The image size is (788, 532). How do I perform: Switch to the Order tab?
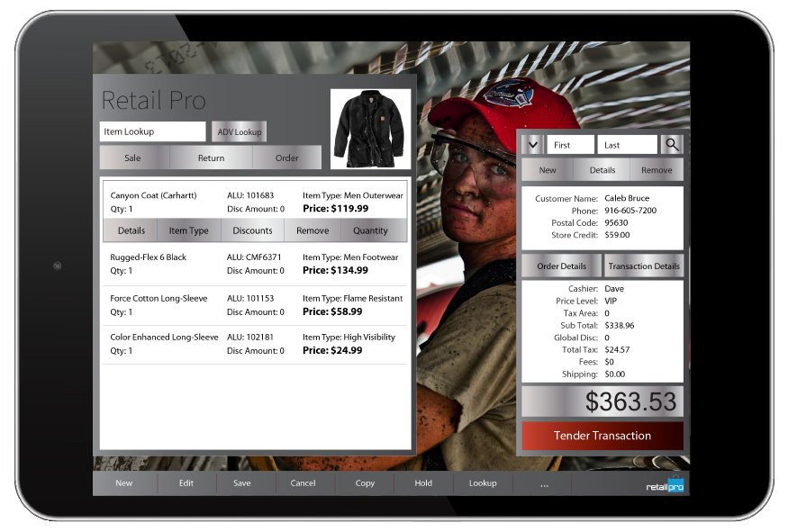point(287,157)
